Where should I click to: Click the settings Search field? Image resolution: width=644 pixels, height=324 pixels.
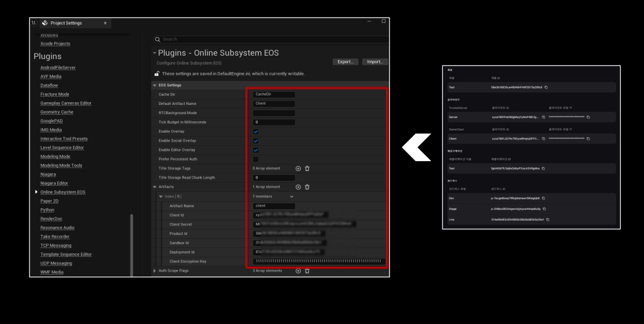[271, 39]
